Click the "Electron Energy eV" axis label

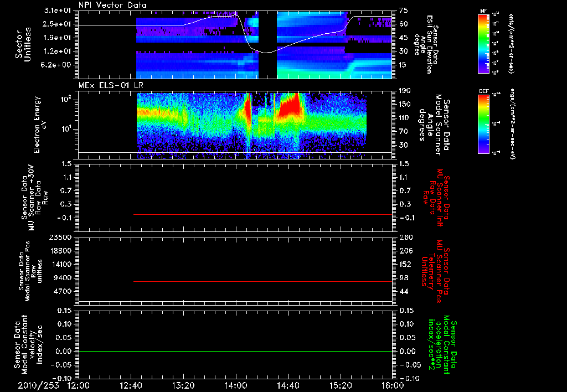click(39, 125)
